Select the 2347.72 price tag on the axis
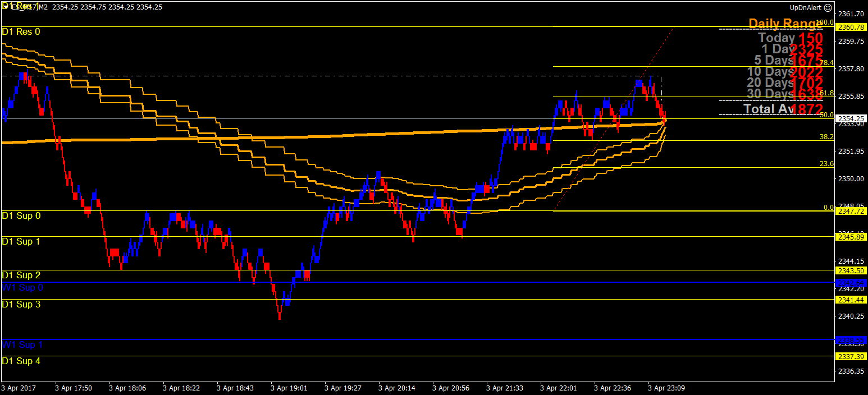Screen dimensions: 868x395 (x=851, y=211)
